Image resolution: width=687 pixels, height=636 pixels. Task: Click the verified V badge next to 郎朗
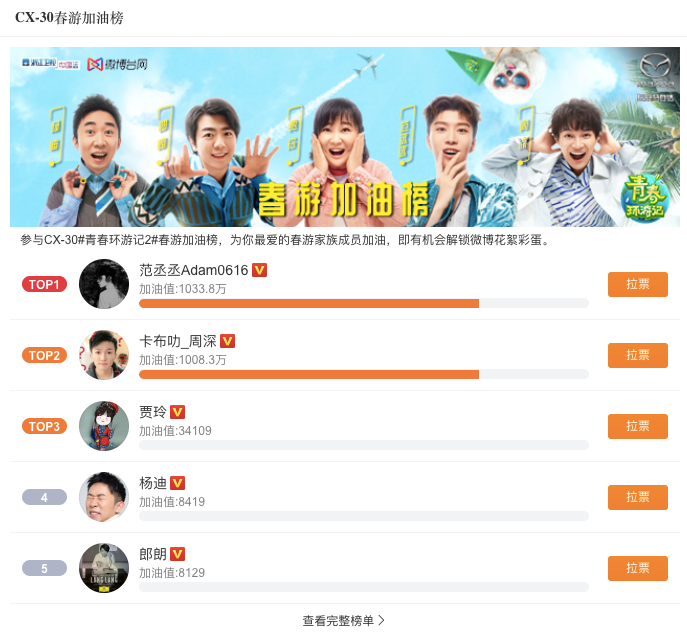pos(177,554)
